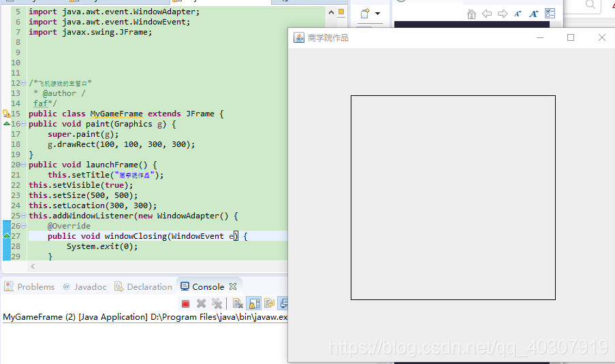This screenshot has height=364, width=615.
Task: Open the dropdown arrow beside New icon
Action: 377,14
